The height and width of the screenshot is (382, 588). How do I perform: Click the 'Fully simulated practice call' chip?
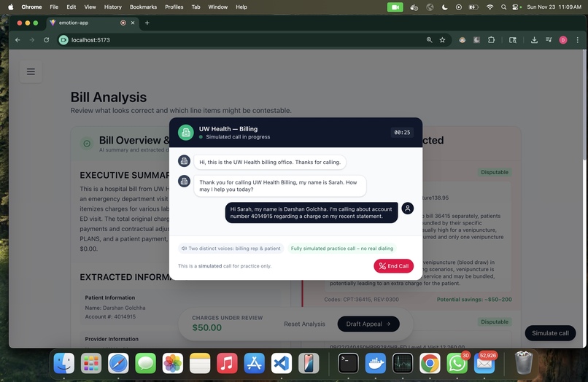(x=342, y=248)
